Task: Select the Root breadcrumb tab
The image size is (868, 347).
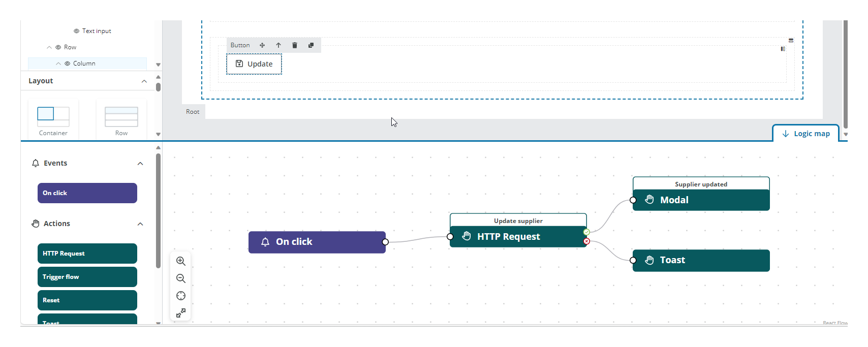Action: (193, 112)
